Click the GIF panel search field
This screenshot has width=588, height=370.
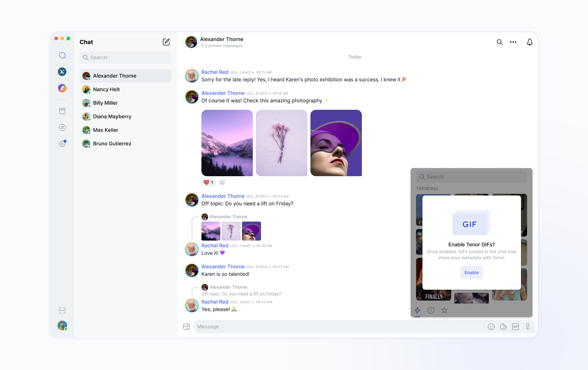click(472, 177)
